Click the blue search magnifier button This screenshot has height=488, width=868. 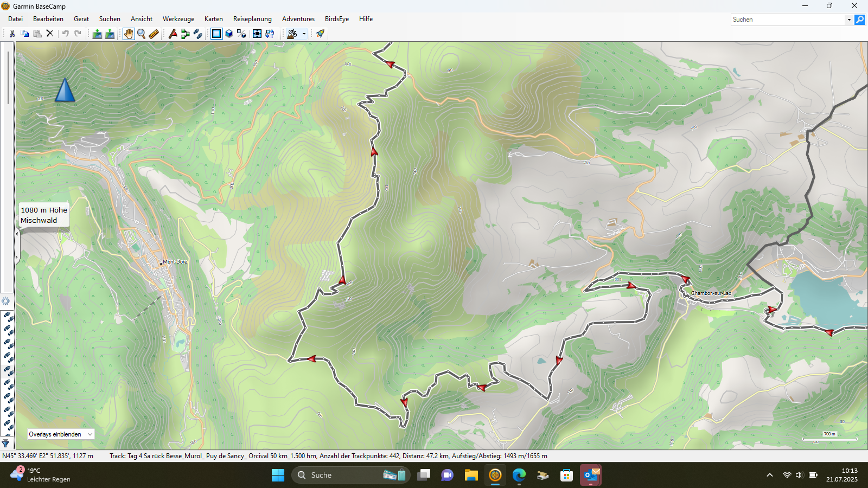coord(860,20)
